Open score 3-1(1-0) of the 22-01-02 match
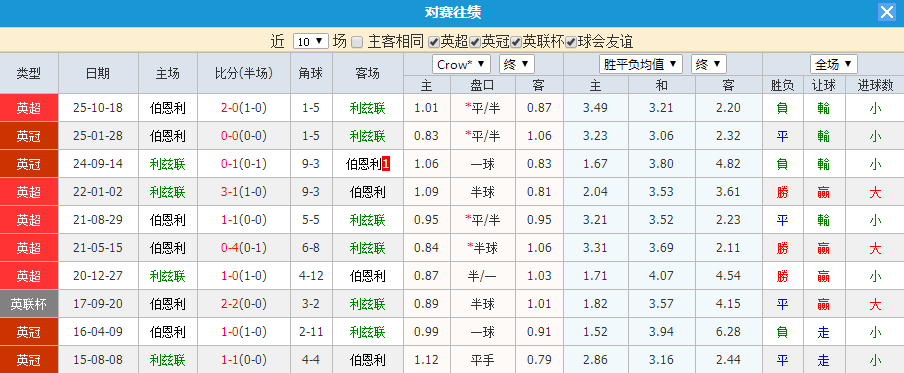The height and width of the screenshot is (373, 904). [244, 192]
